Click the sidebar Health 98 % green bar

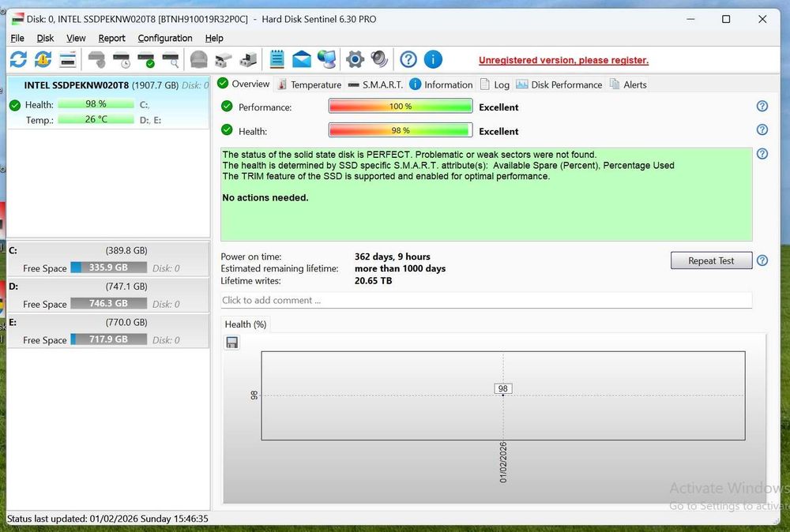96,104
